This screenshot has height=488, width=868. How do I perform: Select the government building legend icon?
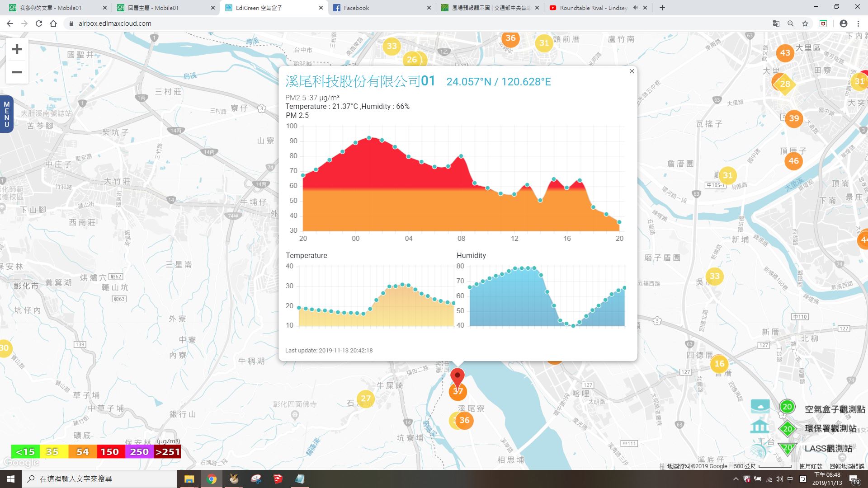(760, 426)
